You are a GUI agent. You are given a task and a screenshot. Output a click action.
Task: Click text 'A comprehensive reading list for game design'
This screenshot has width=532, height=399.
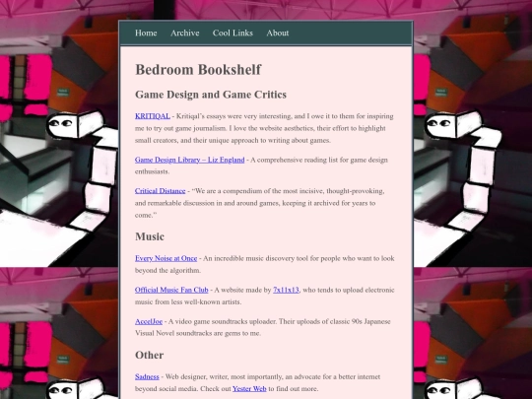[x=319, y=160]
